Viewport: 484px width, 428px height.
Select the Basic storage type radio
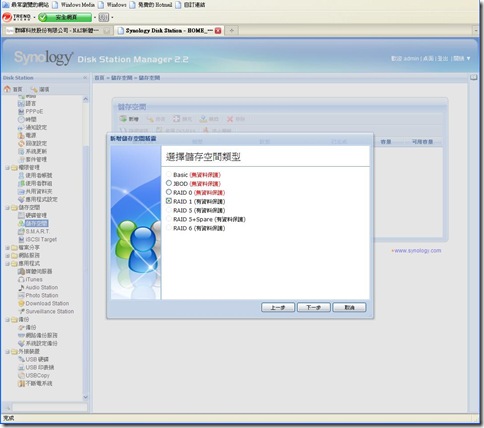click(169, 174)
